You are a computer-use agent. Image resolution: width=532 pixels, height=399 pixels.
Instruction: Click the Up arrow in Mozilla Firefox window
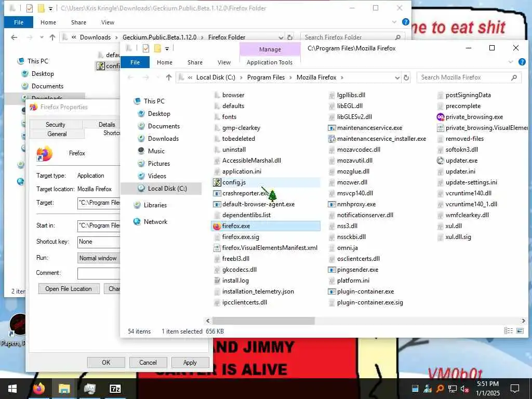169,77
